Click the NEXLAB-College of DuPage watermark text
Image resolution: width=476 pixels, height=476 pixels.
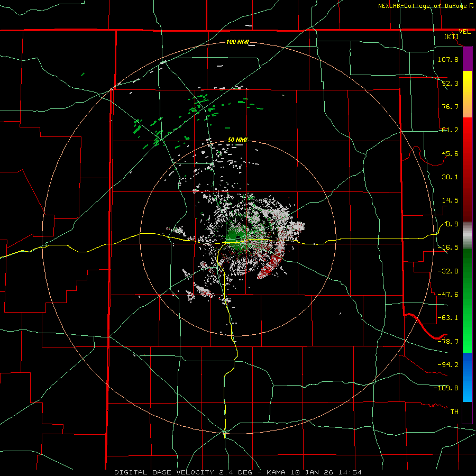[423, 6]
